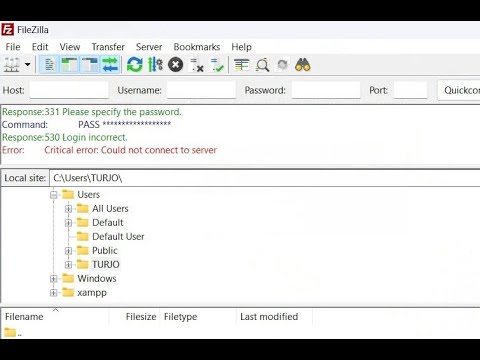The width and height of the screenshot is (480, 360).
Task: Search files with binoculars icon
Action: (303, 65)
